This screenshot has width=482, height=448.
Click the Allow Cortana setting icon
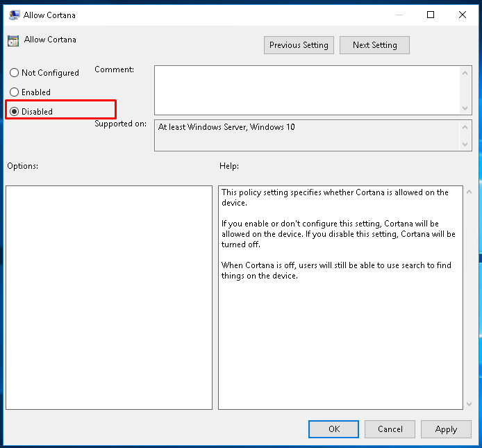point(13,40)
